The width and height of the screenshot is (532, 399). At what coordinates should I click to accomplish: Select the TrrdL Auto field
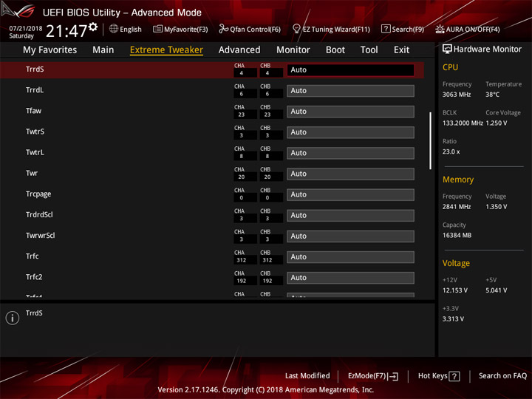coord(350,91)
